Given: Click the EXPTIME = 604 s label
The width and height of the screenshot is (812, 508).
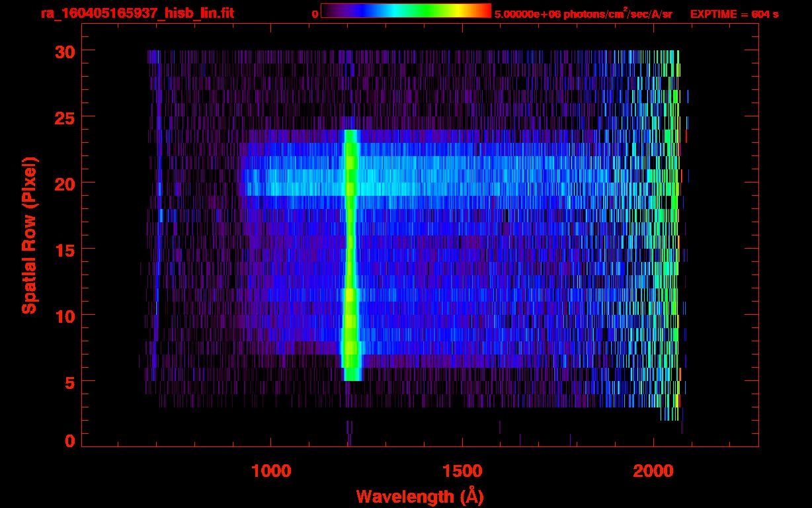Looking at the screenshot, I should (734, 13).
